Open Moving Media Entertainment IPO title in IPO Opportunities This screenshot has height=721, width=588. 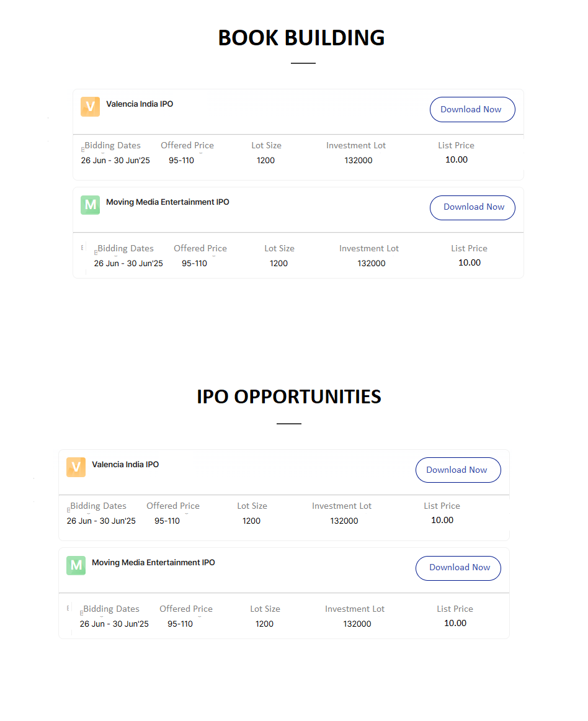click(x=154, y=562)
